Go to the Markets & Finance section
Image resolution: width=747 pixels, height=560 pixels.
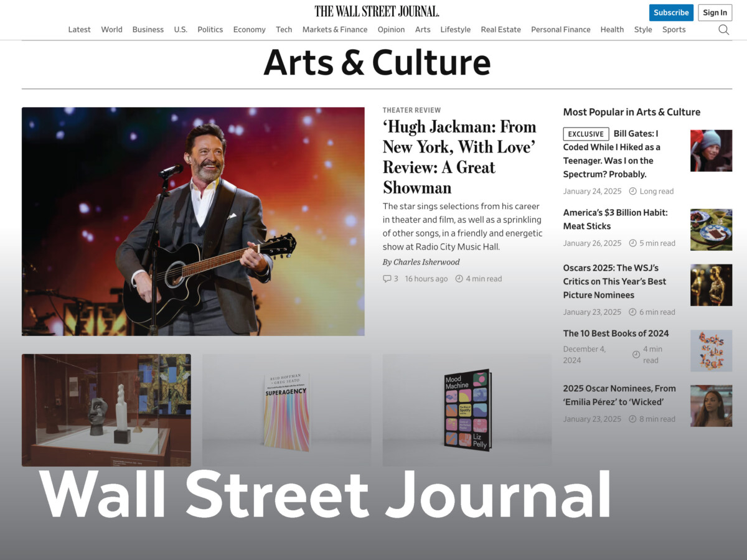335,29
